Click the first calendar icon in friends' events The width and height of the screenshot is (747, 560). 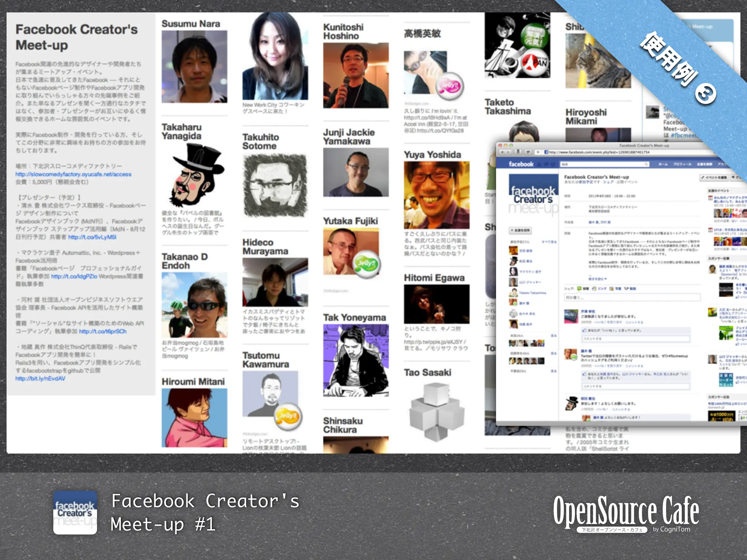coord(710,198)
